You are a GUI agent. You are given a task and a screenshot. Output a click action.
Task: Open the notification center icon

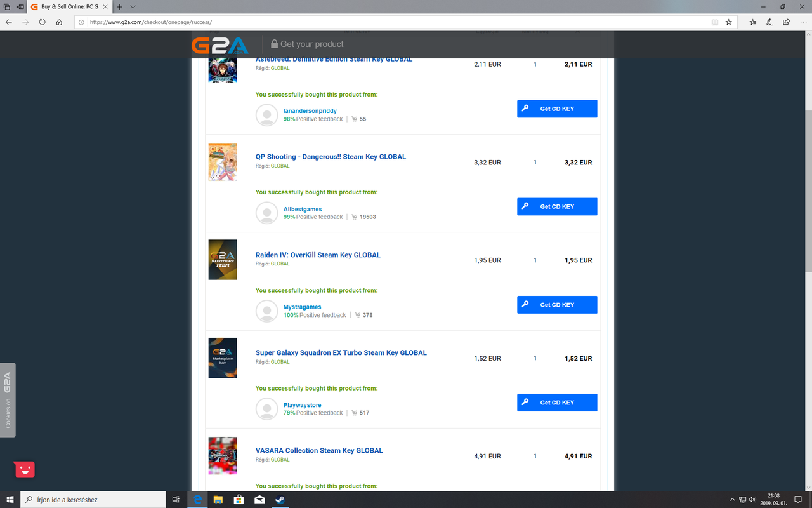point(798,500)
